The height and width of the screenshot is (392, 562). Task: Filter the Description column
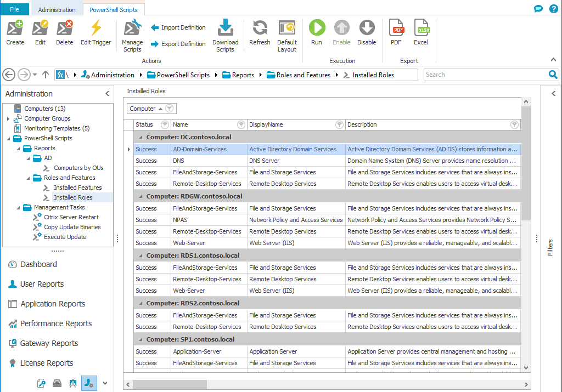click(514, 124)
